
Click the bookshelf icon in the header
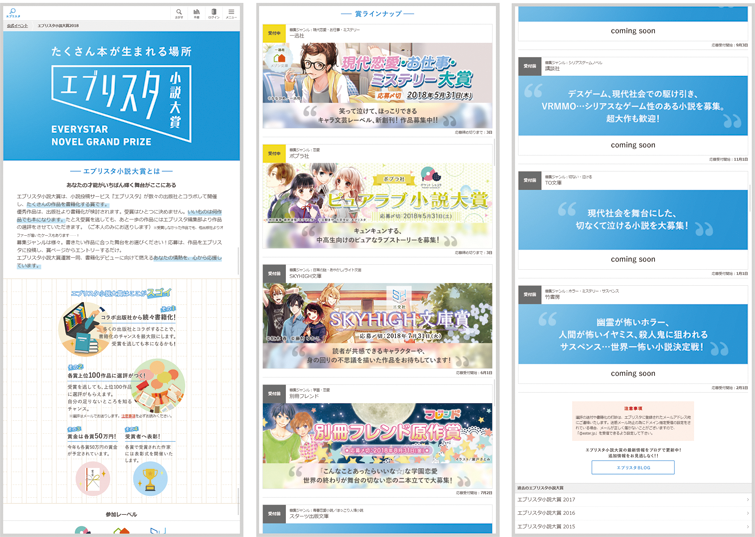196,13
